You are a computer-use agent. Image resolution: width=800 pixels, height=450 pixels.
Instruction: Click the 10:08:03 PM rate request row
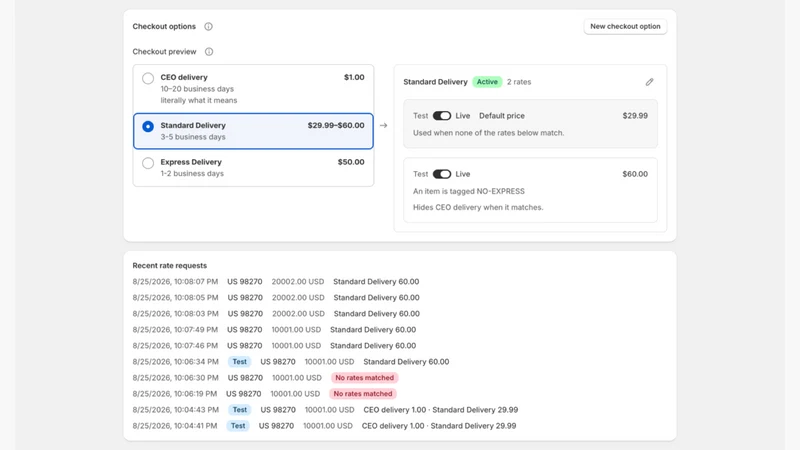[x=276, y=314]
